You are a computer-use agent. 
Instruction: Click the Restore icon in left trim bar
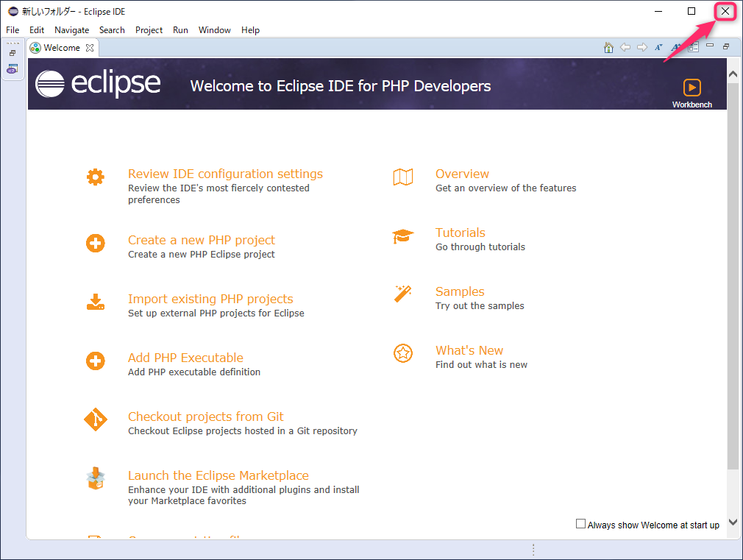coord(13,53)
